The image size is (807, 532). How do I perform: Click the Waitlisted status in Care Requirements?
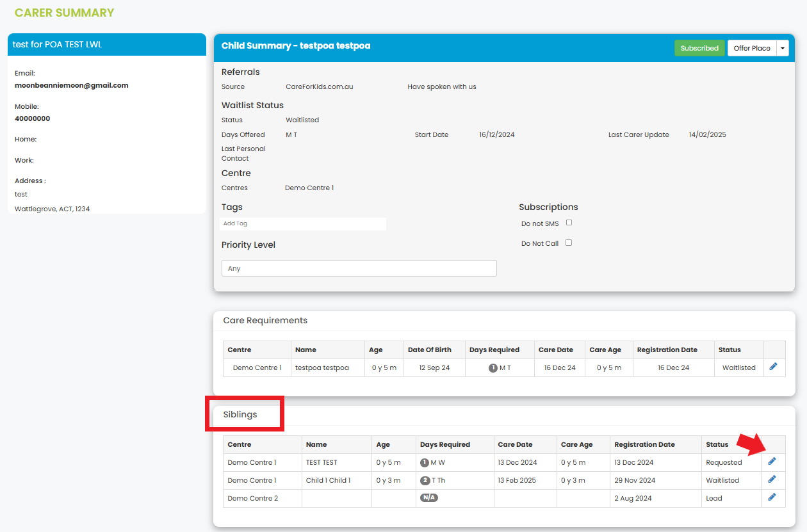[739, 367]
